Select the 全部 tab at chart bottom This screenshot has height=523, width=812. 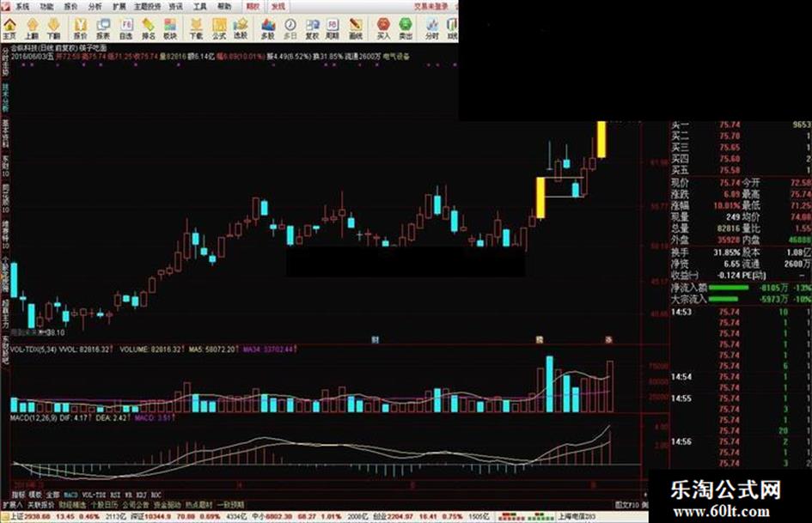point(53,495)
